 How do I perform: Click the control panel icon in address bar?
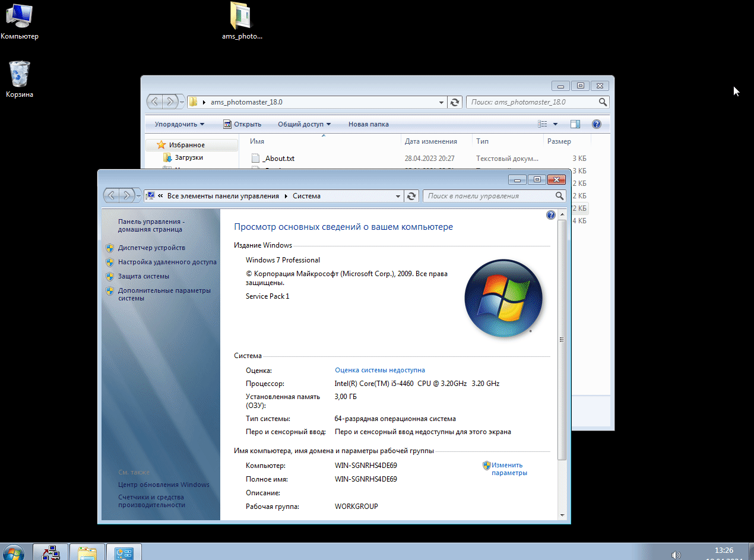[x=150, y=196]
